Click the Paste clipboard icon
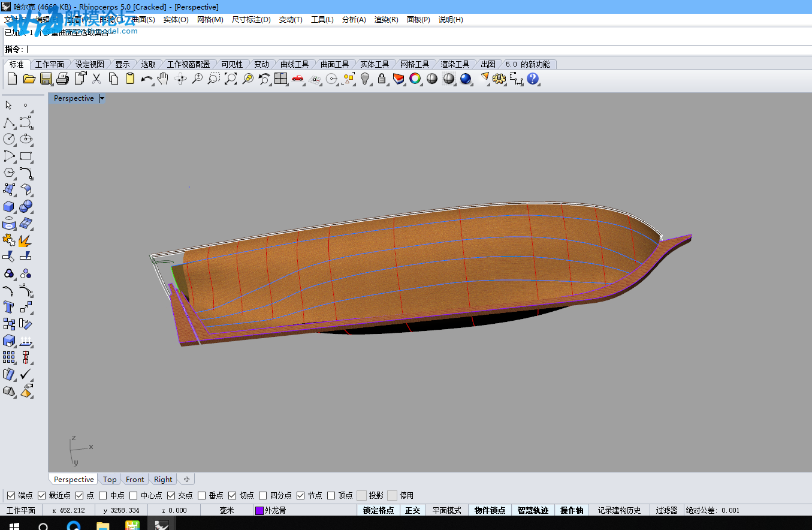 click(x=130, y=79)
